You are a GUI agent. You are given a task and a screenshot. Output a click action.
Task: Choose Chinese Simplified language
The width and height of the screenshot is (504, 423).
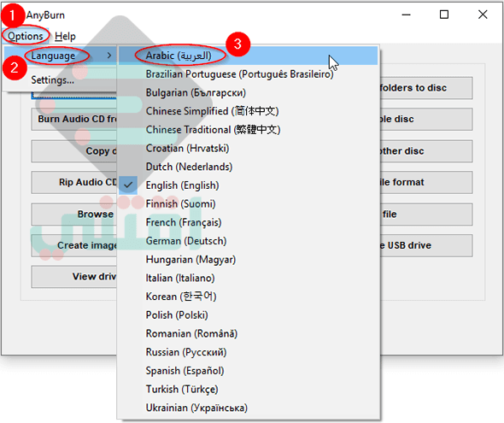click(248, 111)
